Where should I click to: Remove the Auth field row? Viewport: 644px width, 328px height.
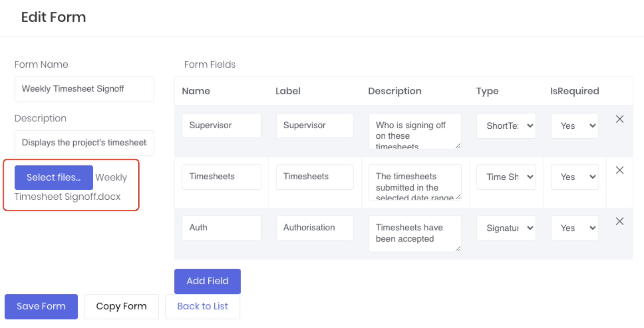[x=620, y=221]
